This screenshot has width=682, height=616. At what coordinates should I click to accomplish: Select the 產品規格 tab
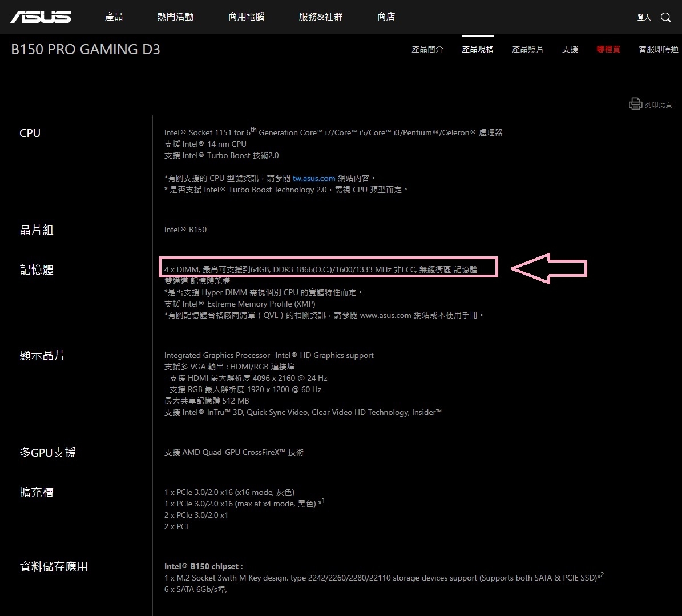(x=478, y=49)
